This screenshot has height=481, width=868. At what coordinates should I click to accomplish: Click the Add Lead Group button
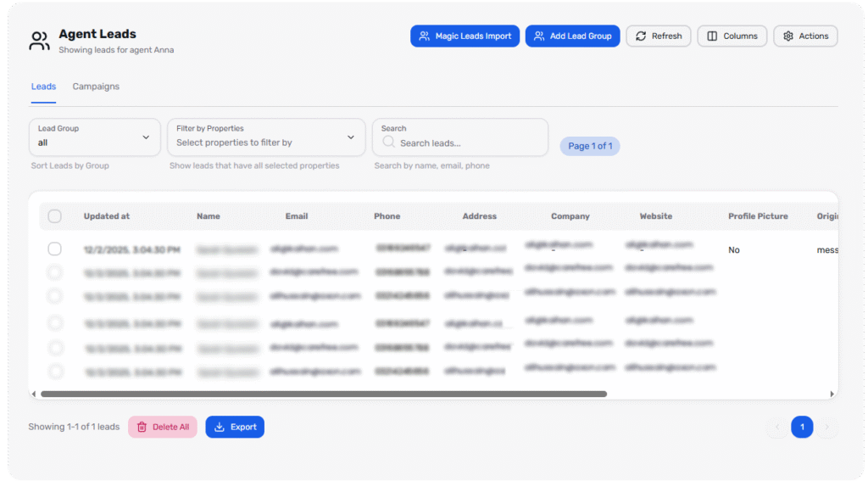click(572, 36)
